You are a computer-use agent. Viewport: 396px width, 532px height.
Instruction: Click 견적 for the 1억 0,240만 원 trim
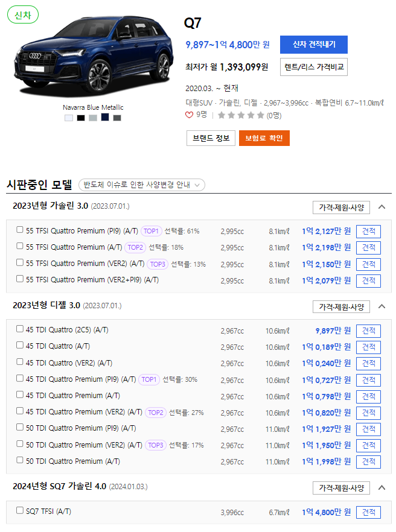368,363
